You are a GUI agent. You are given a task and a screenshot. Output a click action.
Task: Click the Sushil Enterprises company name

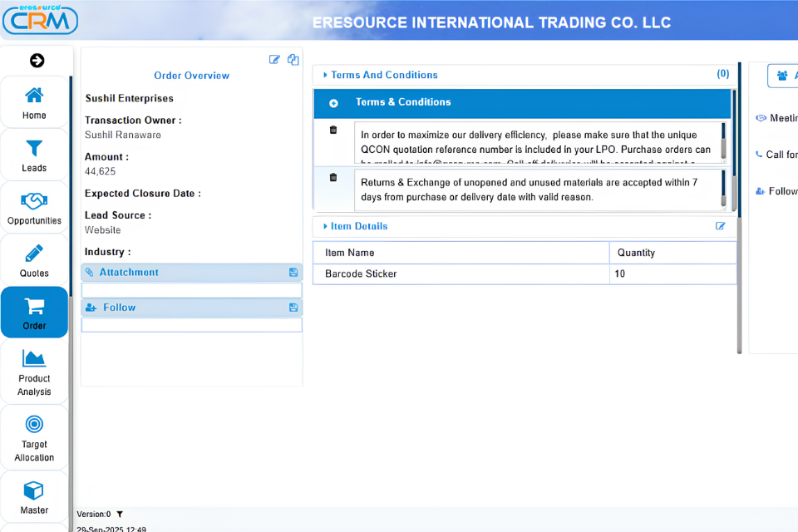pos(130,98)
